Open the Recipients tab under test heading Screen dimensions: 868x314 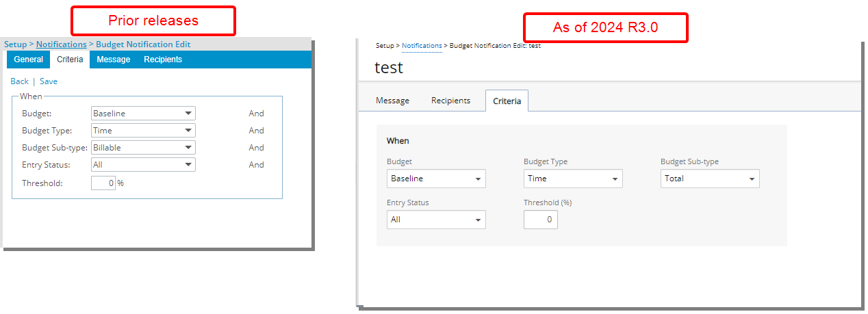[x=450, y=101]
